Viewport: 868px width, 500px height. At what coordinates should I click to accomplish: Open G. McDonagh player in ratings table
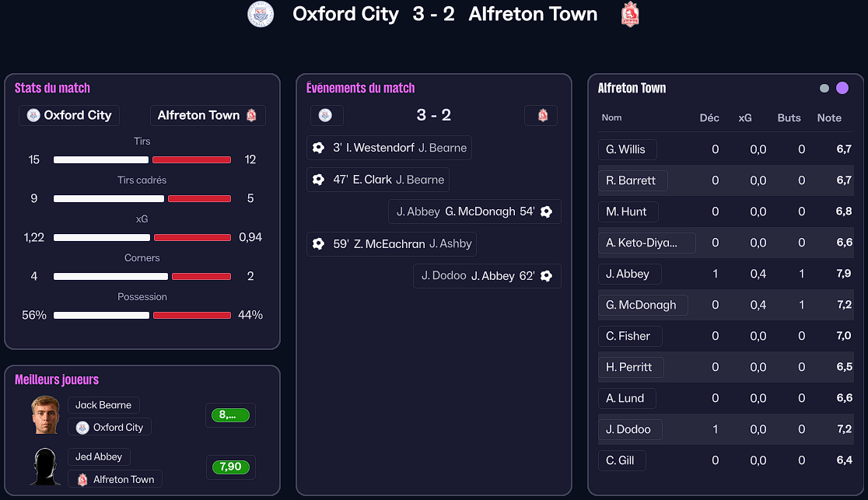coord(641,305)
